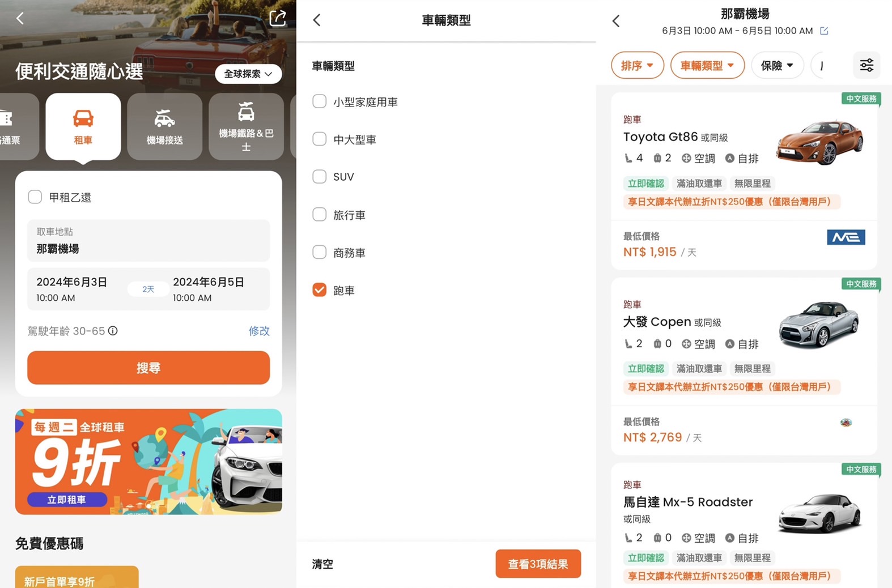
Task: Tap 無限里程 tag on the Copen card
Action: (x=752, y=369)
